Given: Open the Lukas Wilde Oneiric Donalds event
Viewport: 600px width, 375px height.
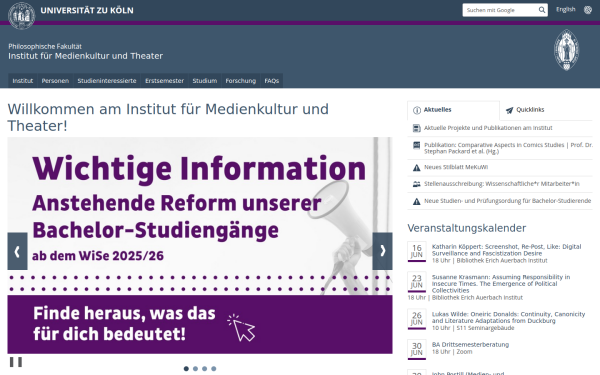Looking at the screenshot, I should pyautogui.click(x=509, y=317).
